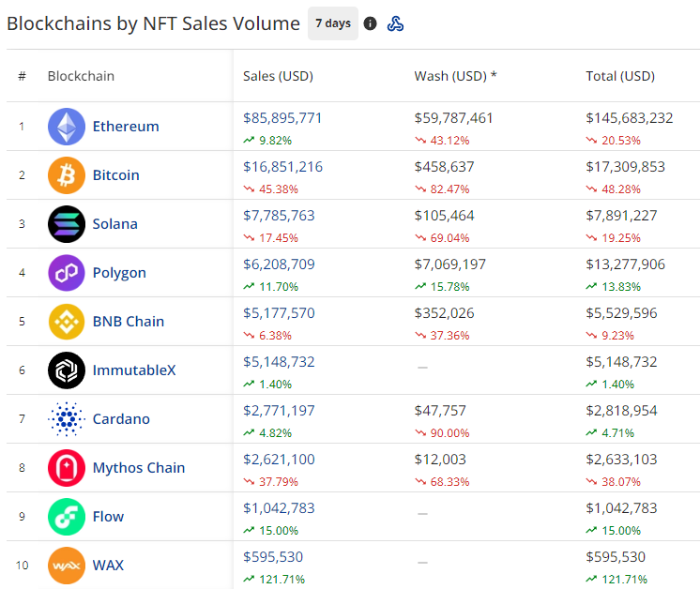Select Ethereum sales value $85,895,771

pyautogui.click(x=282, y=118)
